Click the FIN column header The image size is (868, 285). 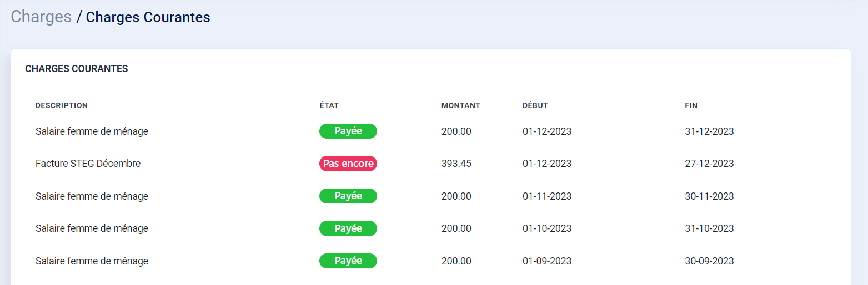(691, 105)
